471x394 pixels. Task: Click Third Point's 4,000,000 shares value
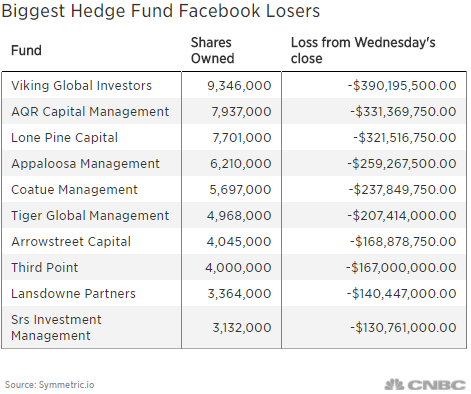238,268
